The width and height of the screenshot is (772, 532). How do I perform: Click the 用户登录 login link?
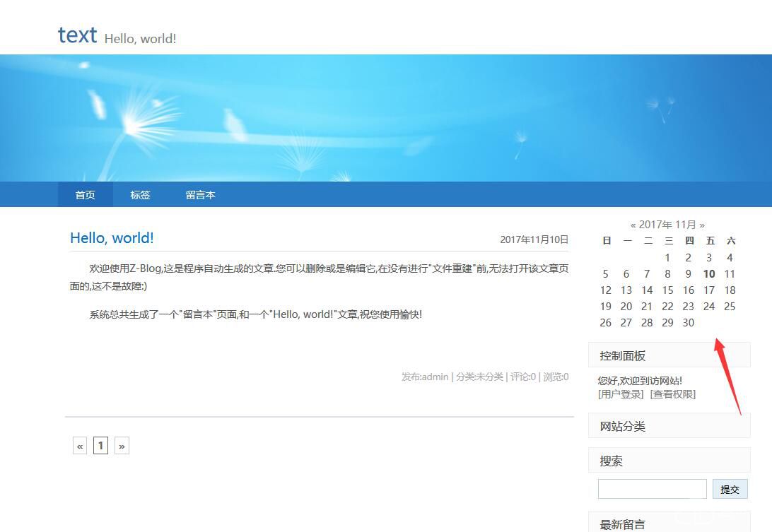(621, 394)
